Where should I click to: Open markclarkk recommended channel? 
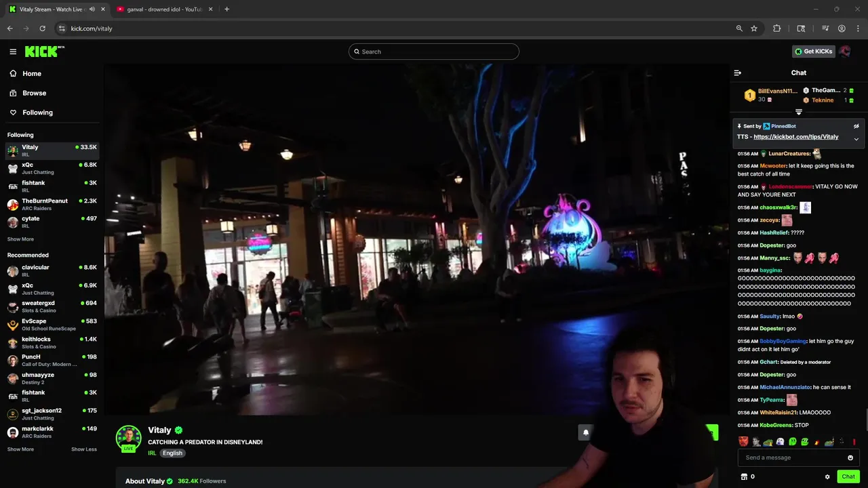click(x=53, y=432)
